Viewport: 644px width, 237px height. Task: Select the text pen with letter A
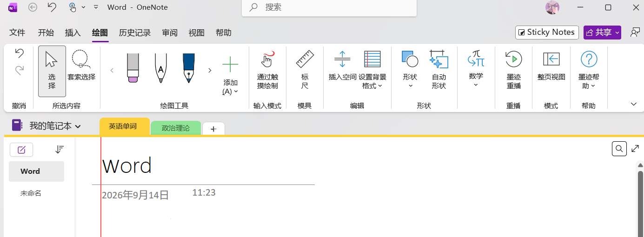tap(161, 68)
